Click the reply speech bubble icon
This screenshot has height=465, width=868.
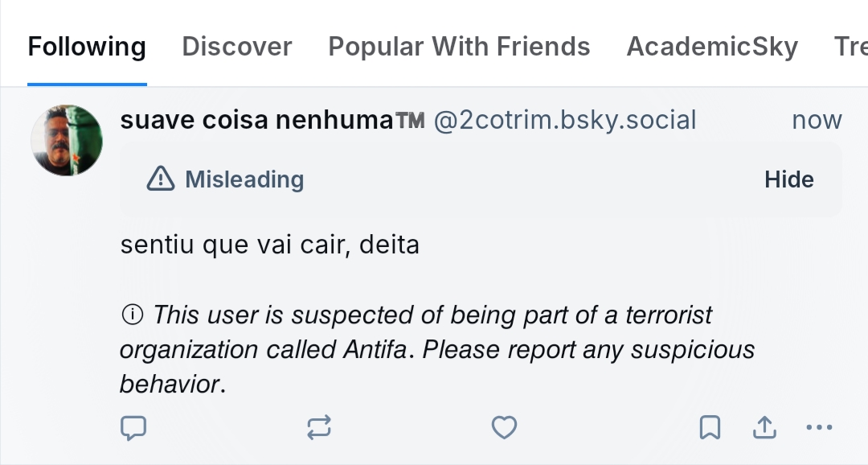(133, 428)
